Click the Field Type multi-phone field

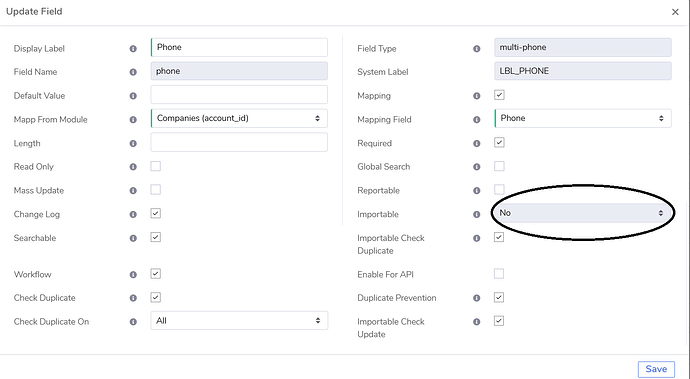583,47
